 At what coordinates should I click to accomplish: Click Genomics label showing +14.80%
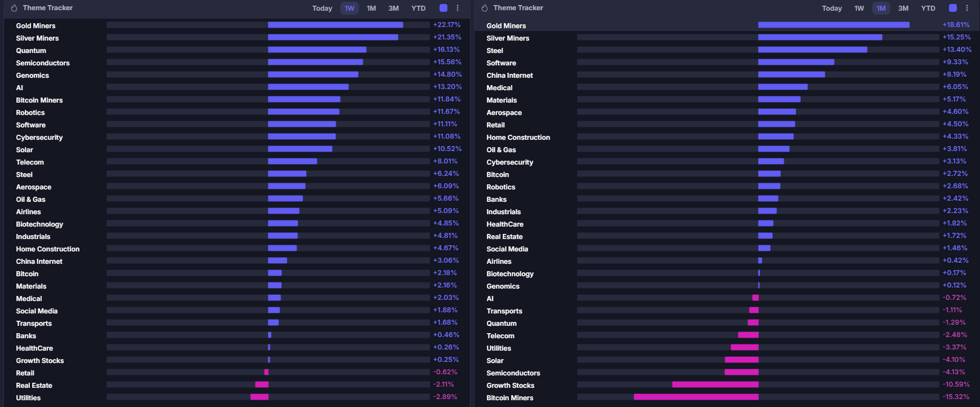click(x=32, y=76)
